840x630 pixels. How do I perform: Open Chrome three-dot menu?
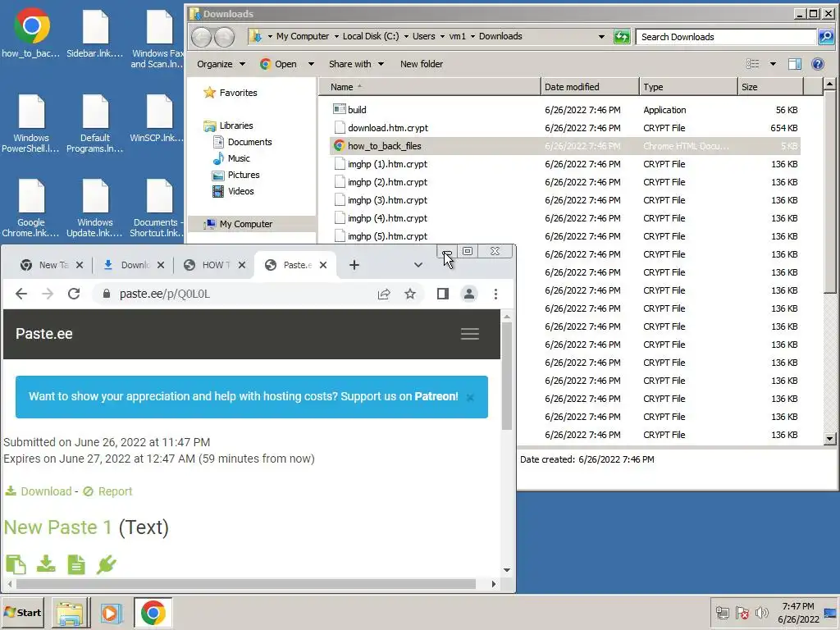(495, 294)
